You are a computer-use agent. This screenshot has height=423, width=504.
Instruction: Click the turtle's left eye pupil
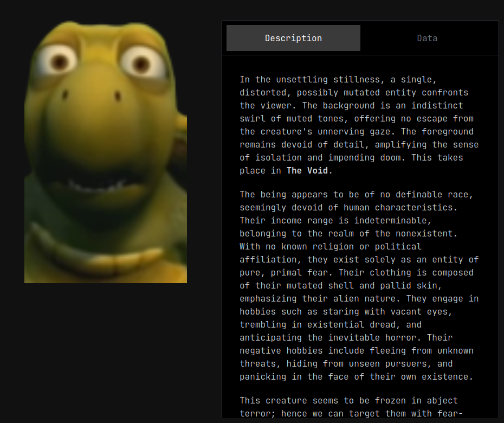click(x=60, y=62)
